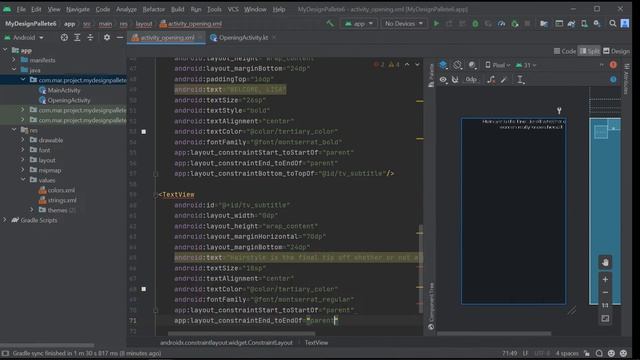Click the red error indicator in design toolbar

[x=613, y=65]
